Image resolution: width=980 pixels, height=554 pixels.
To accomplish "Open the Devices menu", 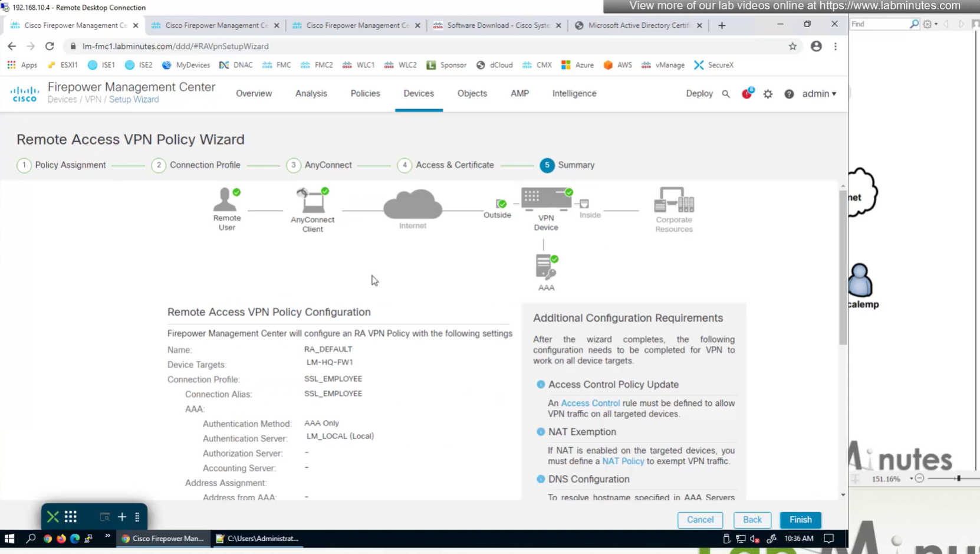I will click(x=419, y=93).
